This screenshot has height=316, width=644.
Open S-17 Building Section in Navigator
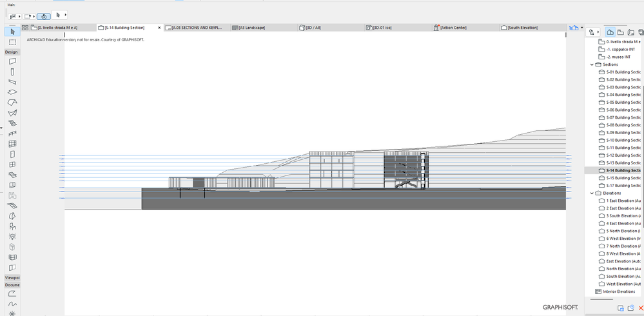[620, 186]
